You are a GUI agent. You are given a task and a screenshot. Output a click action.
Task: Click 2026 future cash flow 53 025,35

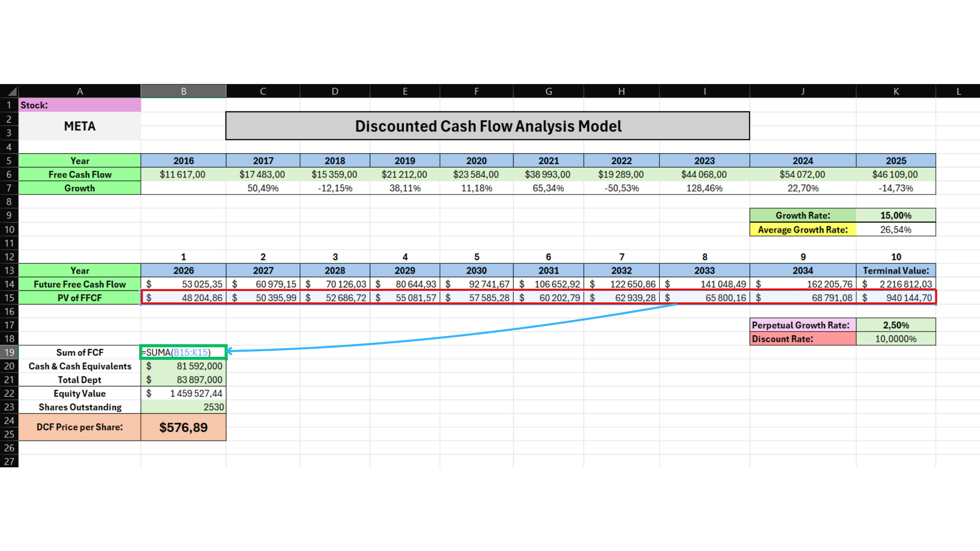tap(183, 284)
